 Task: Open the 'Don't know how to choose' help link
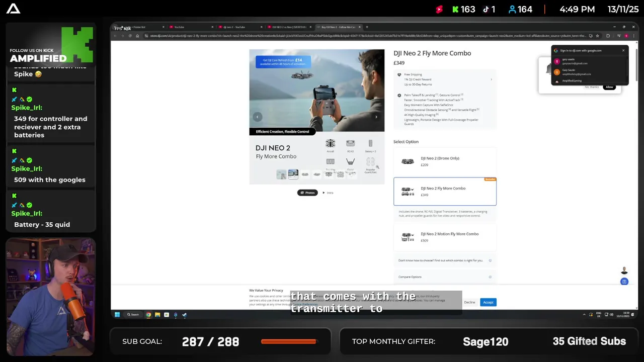(445, 260)
